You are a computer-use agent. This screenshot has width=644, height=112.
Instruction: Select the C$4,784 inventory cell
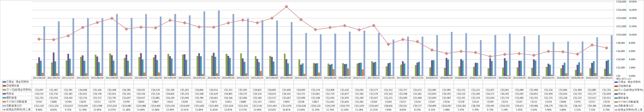199,98
